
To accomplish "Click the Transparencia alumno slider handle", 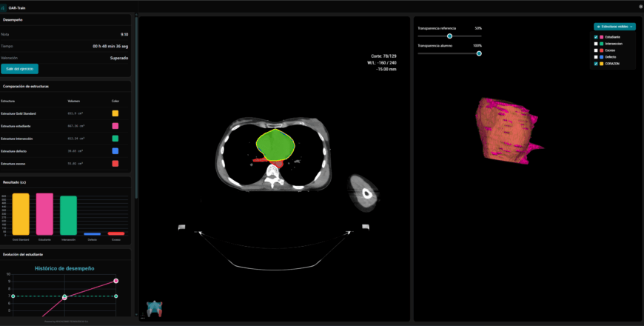I will (x=479, y=53).
